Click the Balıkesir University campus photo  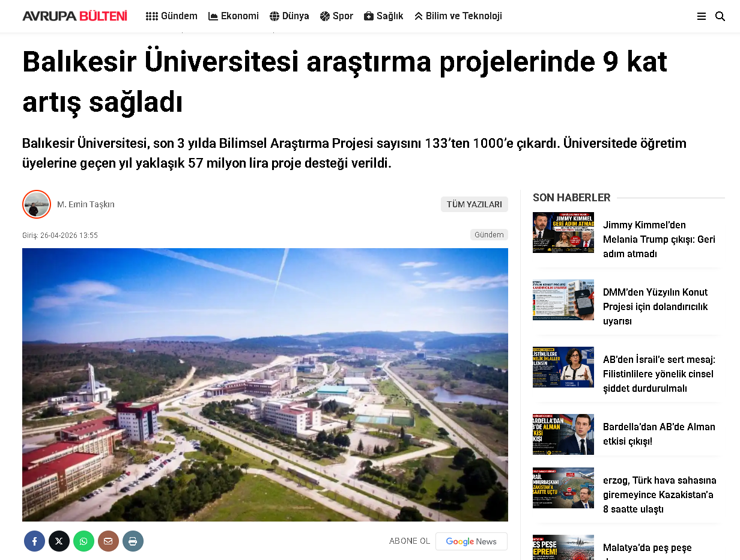point(265,385)
